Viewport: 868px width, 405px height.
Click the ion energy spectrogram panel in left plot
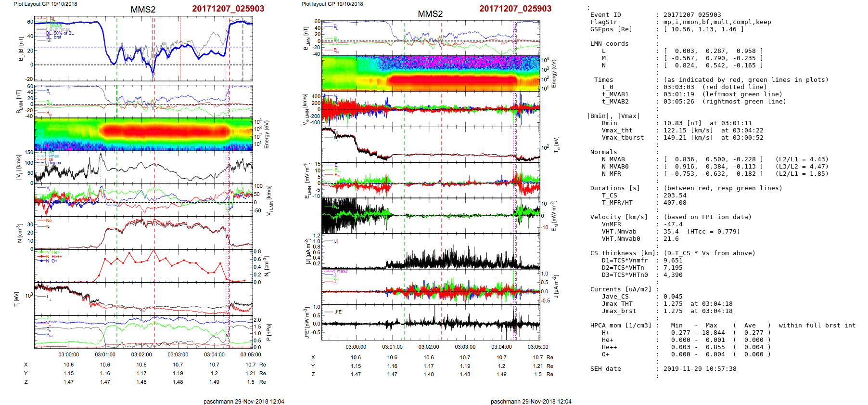pos(143,134)
